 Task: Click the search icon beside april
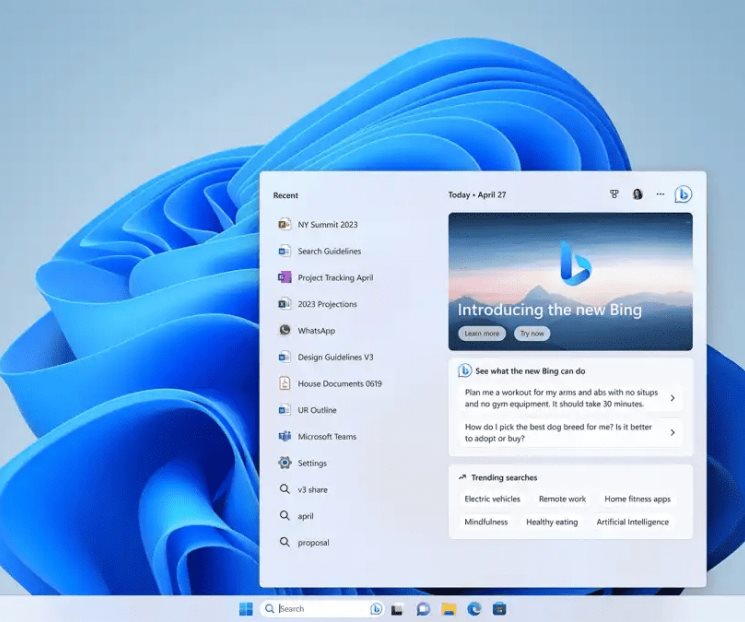(x=284, y=516)
